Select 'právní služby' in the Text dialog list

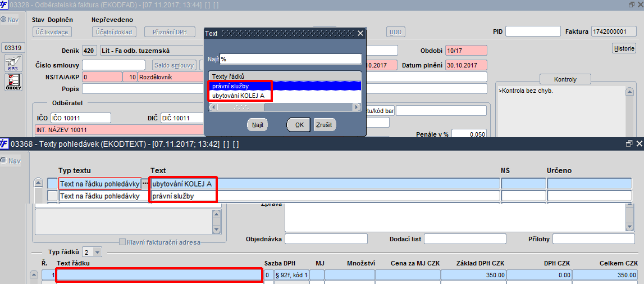pos(285,86)
